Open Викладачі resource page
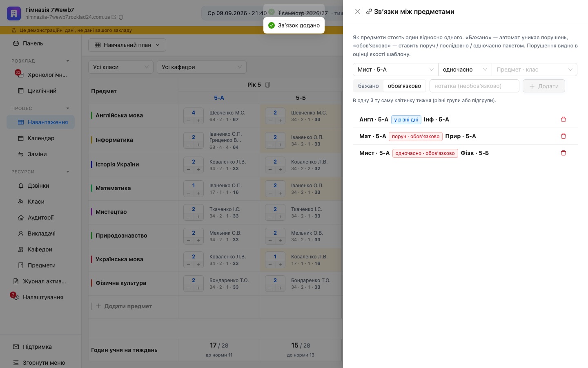588x368 pixels. coord(40,233)
